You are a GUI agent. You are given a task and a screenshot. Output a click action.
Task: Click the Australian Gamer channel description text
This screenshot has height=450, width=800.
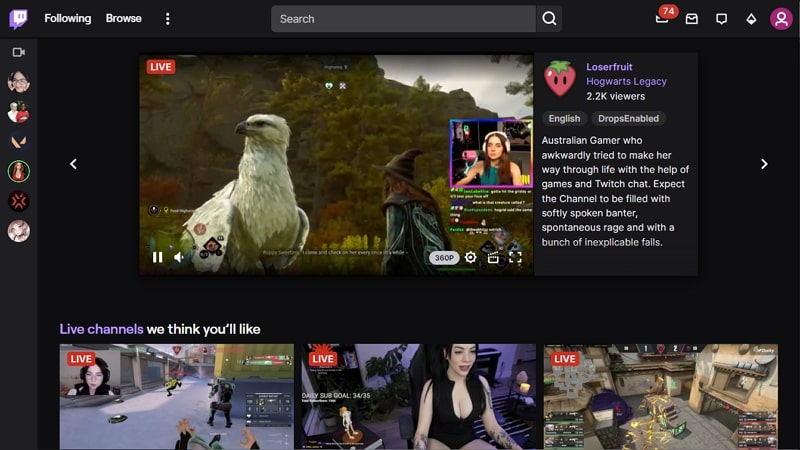tap(615, 191)
